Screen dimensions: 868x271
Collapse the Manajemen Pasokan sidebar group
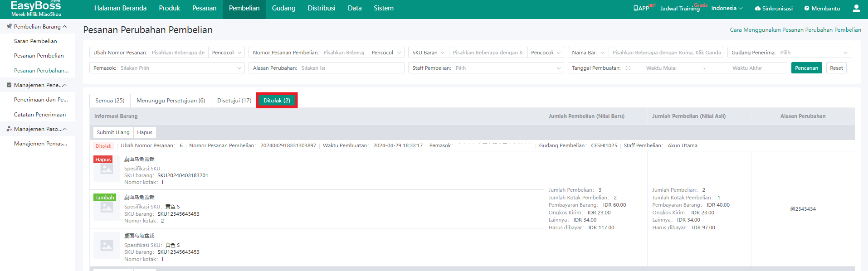point(64,129)
